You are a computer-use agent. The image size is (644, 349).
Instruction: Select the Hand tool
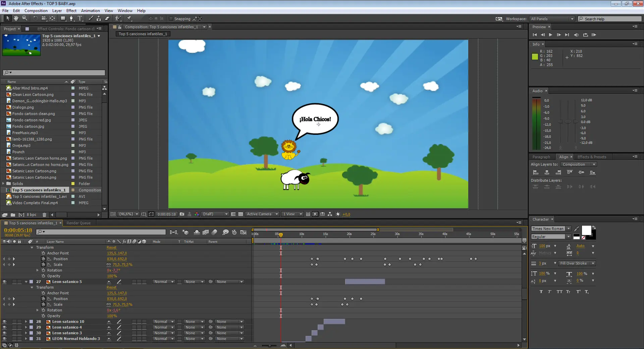tap(16, 18)
